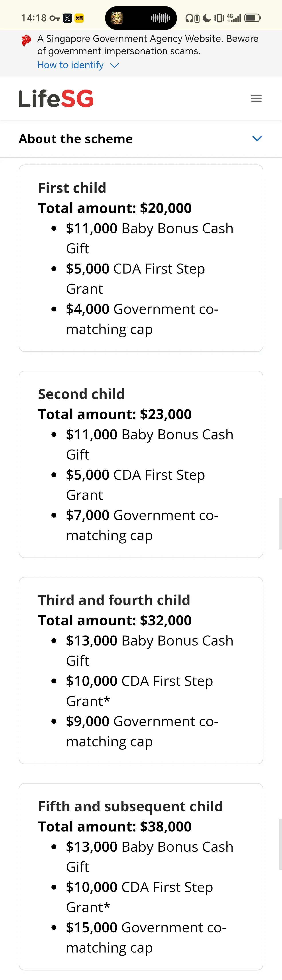Open the How to identify link
Image resolution: width=282 pixels, height=980 pixels.
point(70,65)
